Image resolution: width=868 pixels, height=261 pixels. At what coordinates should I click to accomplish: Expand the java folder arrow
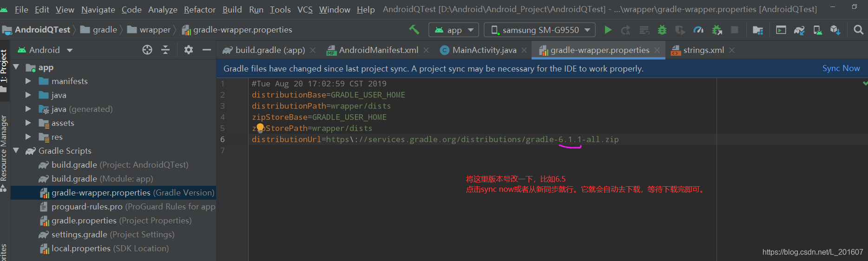click(28, 95)
